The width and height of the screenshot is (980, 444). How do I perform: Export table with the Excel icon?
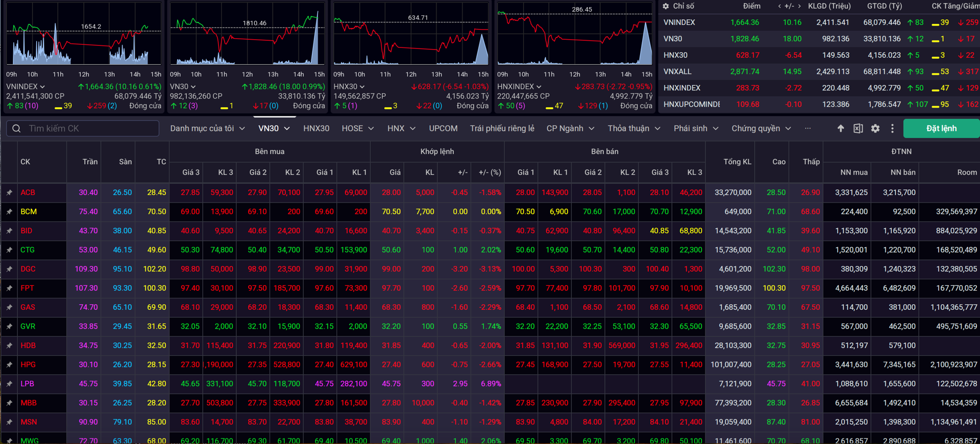click(x=858, y=129)
